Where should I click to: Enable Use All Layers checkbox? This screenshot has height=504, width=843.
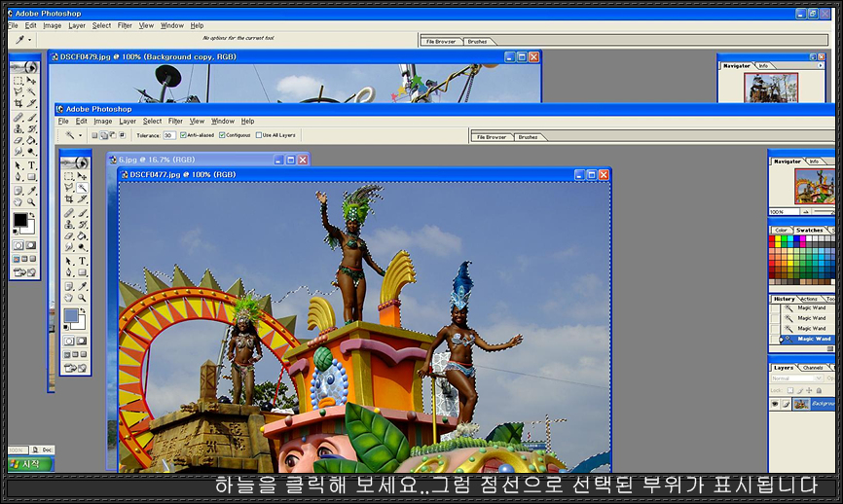(258, 135)
